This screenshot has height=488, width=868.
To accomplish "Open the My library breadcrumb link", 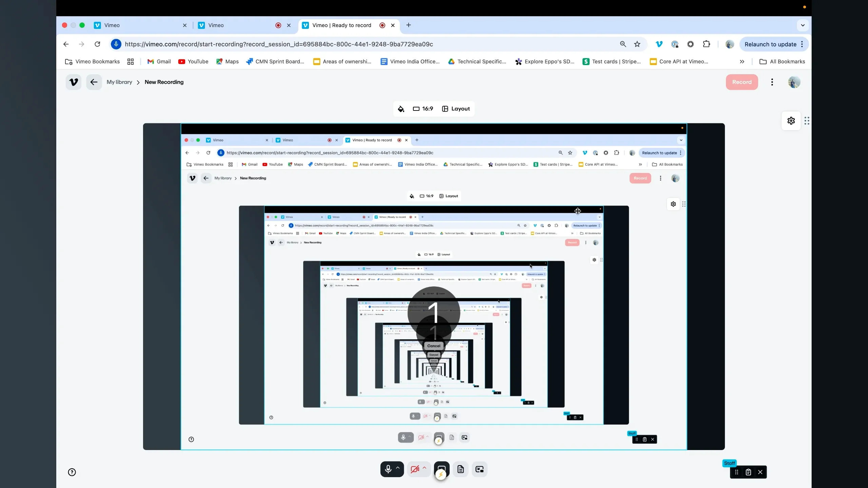I will 119,82.
